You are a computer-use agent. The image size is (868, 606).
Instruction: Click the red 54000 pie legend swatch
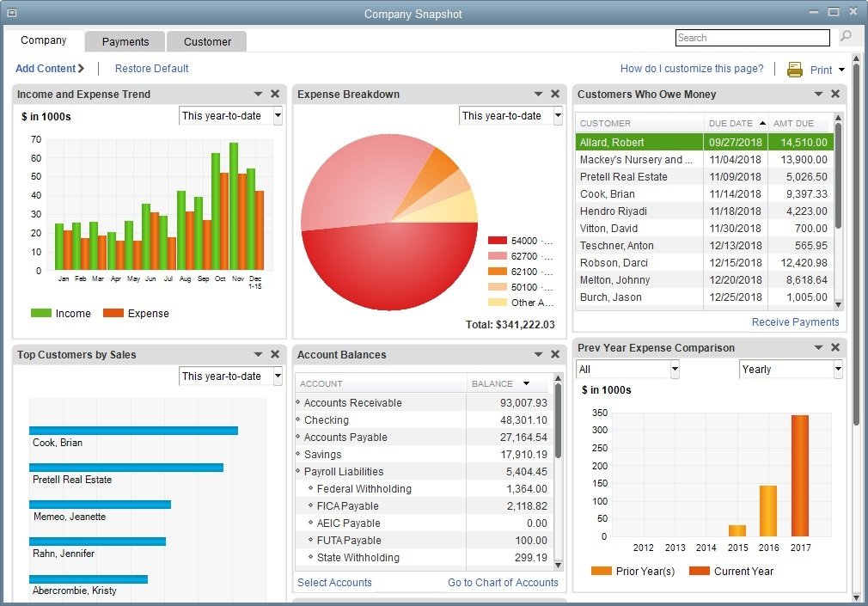tap(498, 242)
